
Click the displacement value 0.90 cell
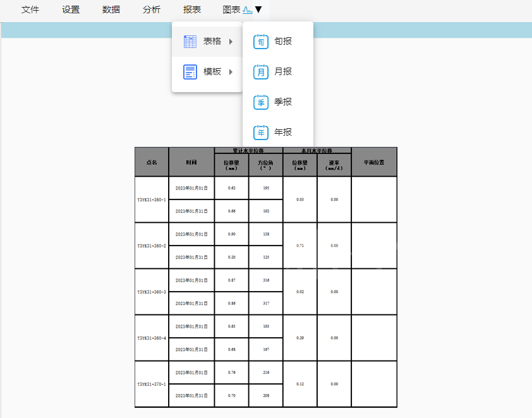click(231, 234)
